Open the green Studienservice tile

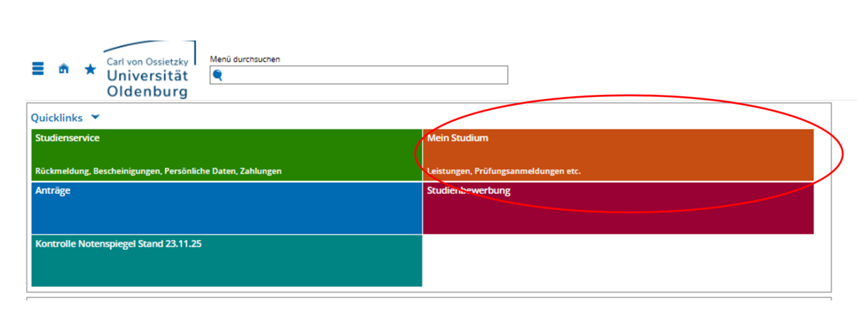click(x=227, y=155)
